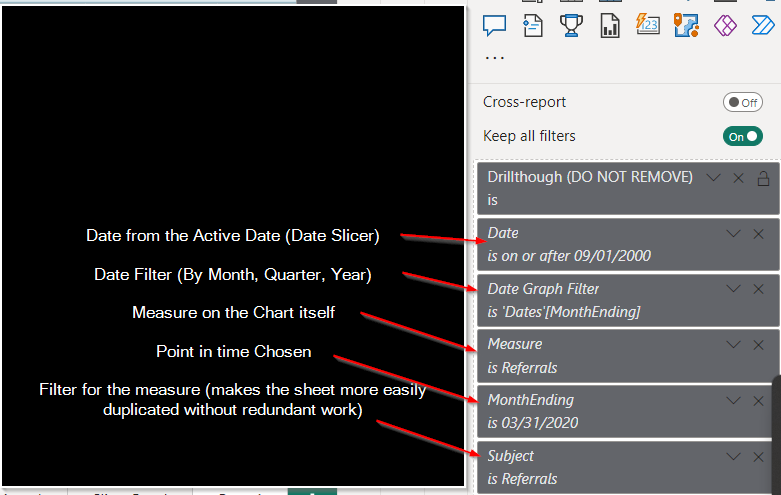The width and height of the screenshot is (781, 495).
Task: Open the more visuals ellipsis
Action: [x=495, y=58]
